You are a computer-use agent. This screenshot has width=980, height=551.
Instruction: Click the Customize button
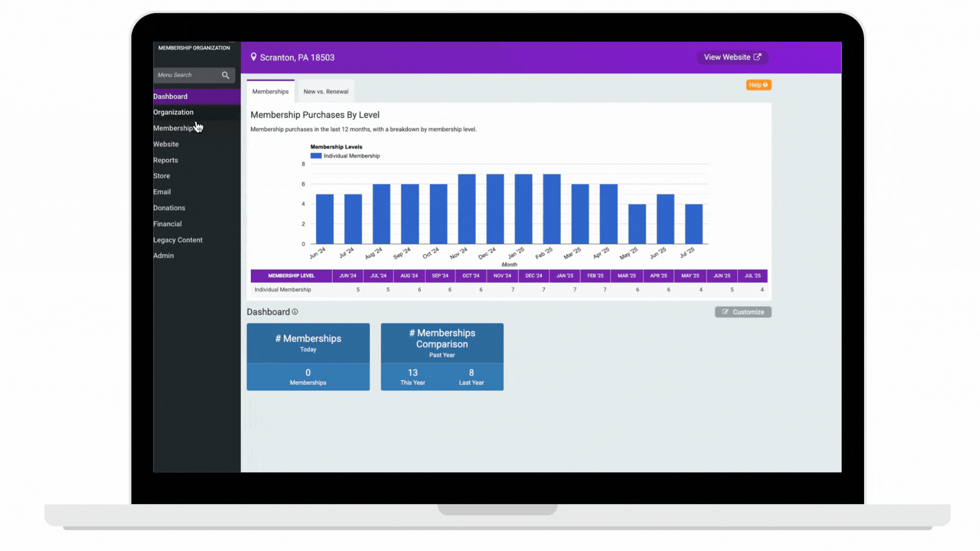743,312
